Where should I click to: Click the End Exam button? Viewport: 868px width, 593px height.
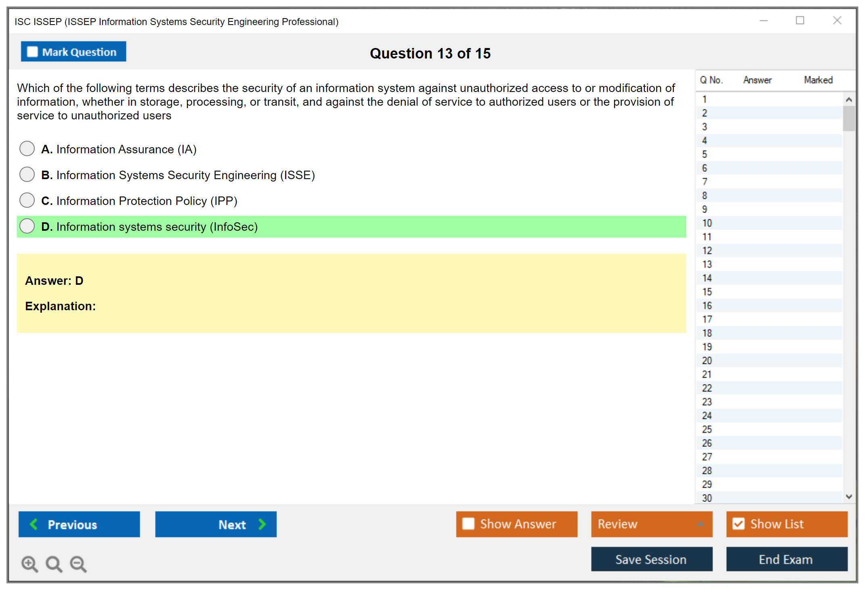pyautogui.click(x=786, y=559)
